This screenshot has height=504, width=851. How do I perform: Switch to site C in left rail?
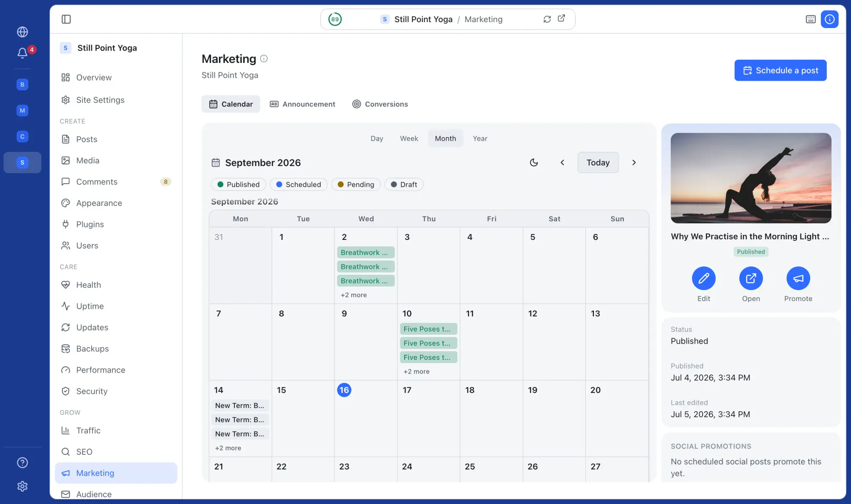pos(23,137)
